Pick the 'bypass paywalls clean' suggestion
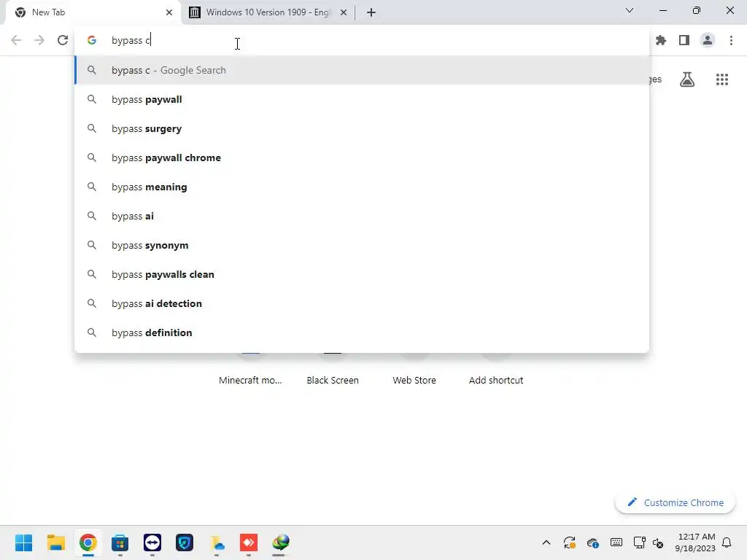Screen dimensions: 747x560 [362, 274]
